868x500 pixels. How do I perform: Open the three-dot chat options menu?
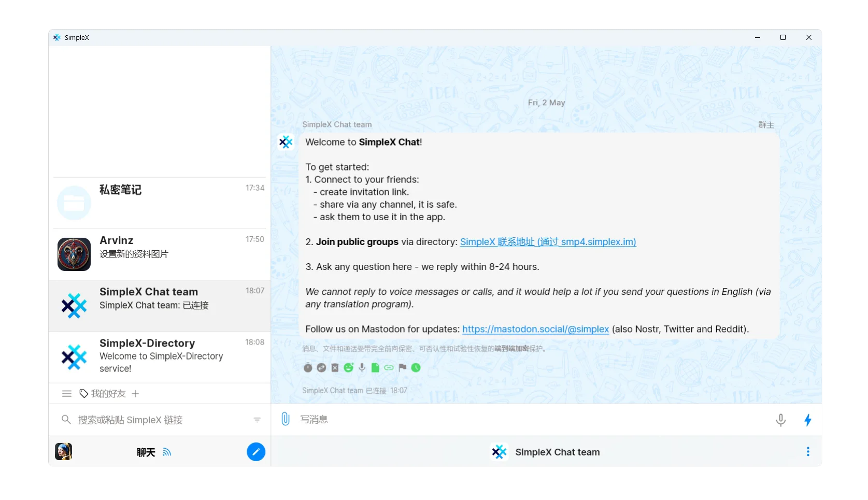(808, 452)
